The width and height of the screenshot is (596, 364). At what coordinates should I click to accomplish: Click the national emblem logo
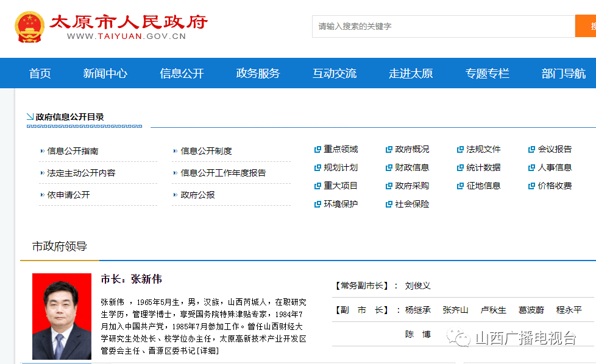pyautogui.click(x=30, y=27)
